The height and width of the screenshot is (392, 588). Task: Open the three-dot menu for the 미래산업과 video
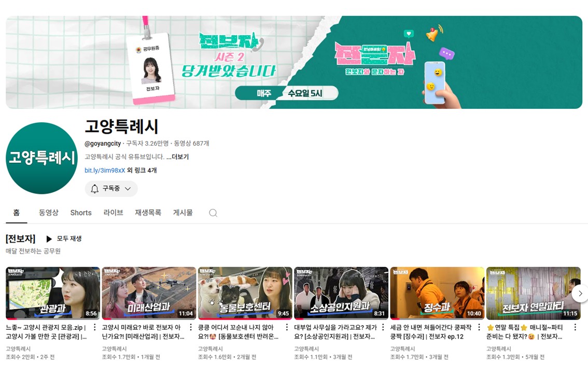(x=190, y=327)
